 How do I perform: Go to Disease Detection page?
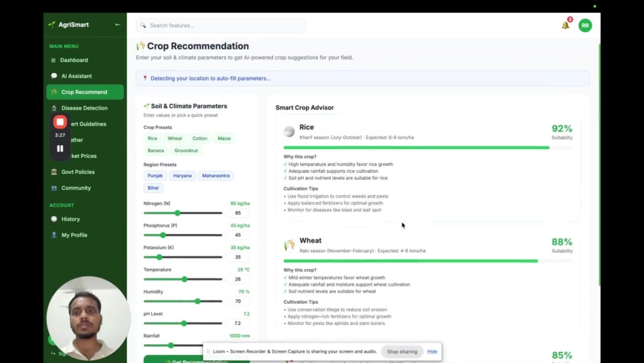84,108
